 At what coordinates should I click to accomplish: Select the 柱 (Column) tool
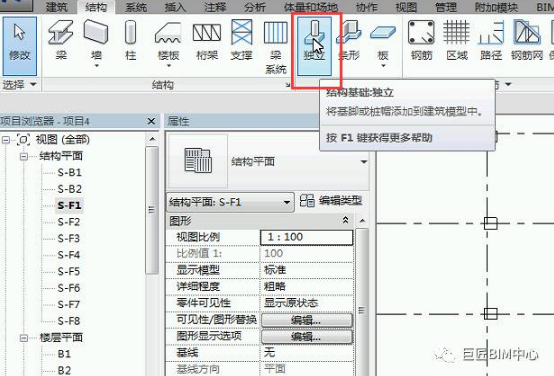(130, 41)
